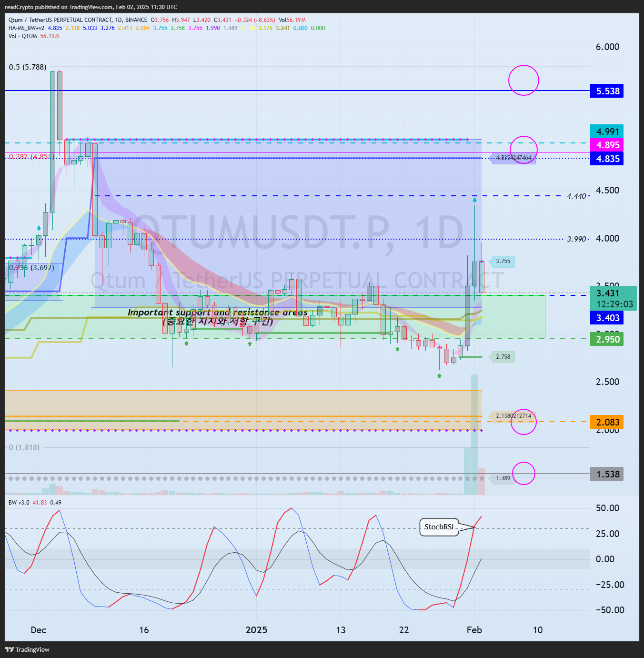
Task: Select the chart title 'Qtum / TetherUS PERPETUAL CONTRACT'
Action: (x=60, y=20)
